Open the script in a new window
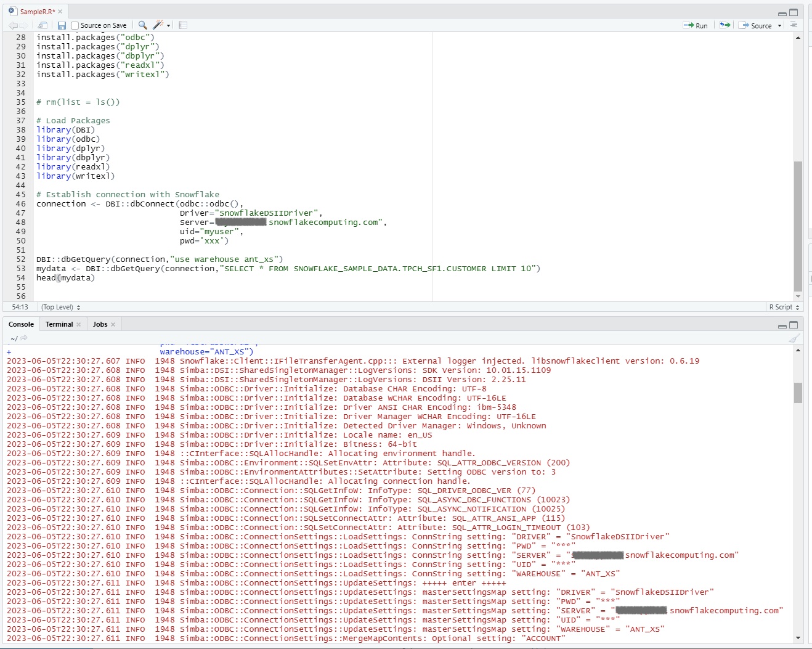The height and width of the screenshot is (649, 812). [43, 25]
